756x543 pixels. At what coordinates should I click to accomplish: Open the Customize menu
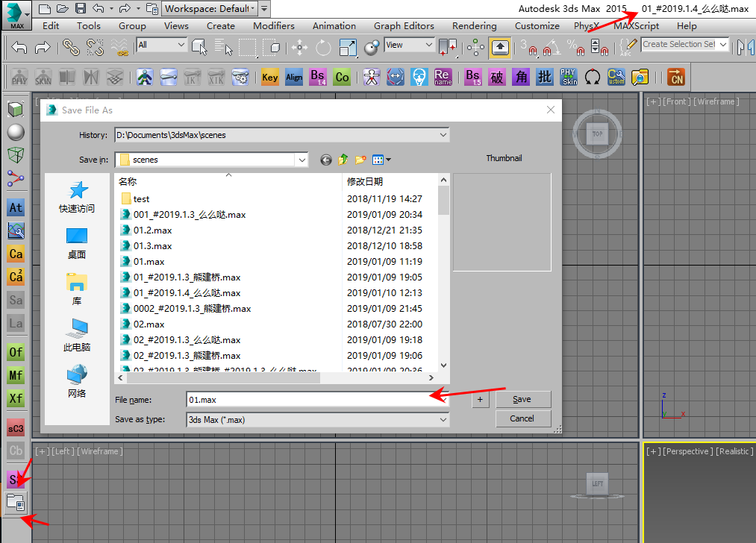[x=537, y=26]
